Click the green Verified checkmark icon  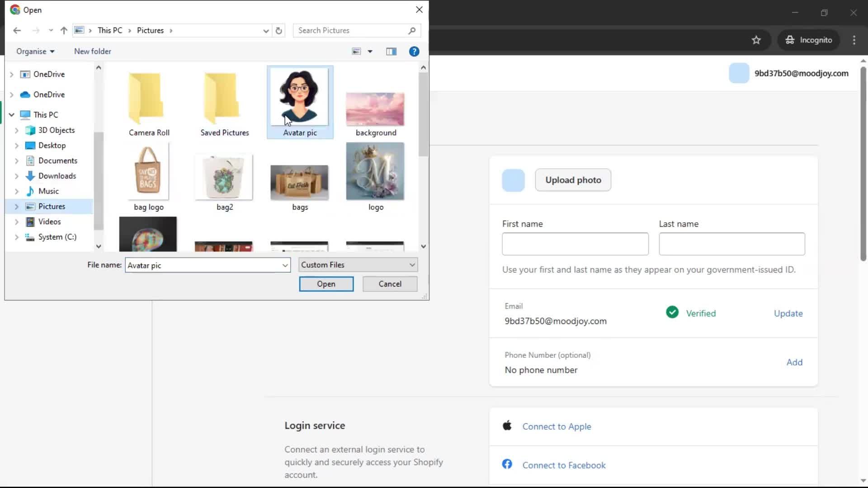[672, 312]
